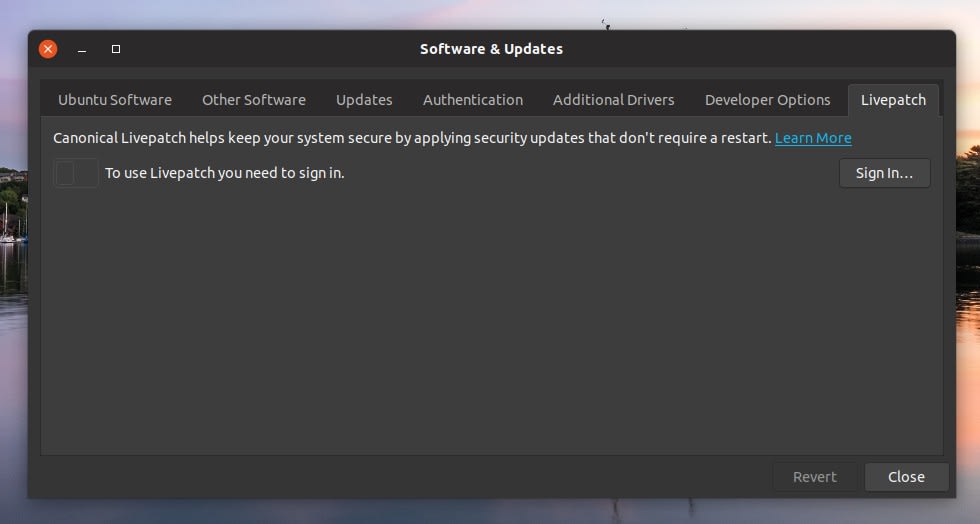Select the Updates tab

pyautogui.click(x=364, y=100)
